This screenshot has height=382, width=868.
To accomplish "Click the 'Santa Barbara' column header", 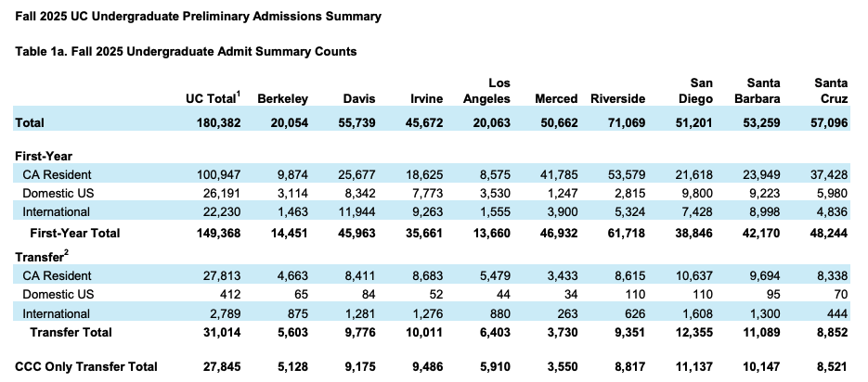I will coord(756,91).
